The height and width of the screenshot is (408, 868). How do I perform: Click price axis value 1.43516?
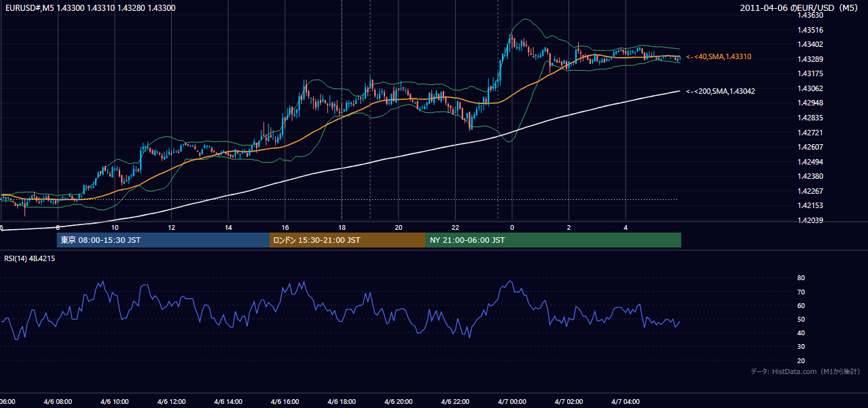(810, 30)
